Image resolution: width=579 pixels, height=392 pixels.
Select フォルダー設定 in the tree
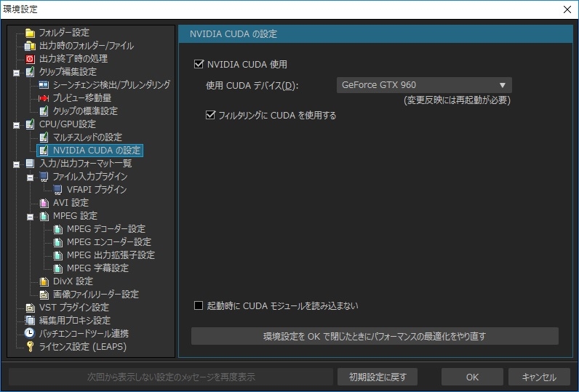pos(64,33)
